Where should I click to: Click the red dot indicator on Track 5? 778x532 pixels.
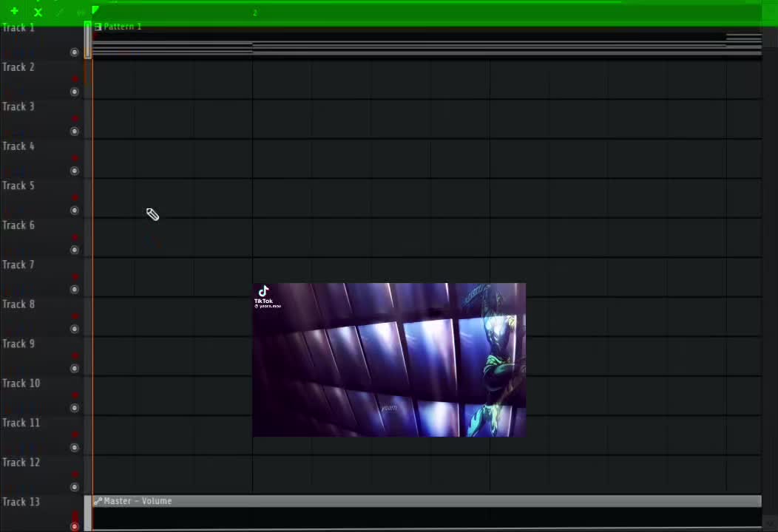pyautogui.click(x=75, y=197)
